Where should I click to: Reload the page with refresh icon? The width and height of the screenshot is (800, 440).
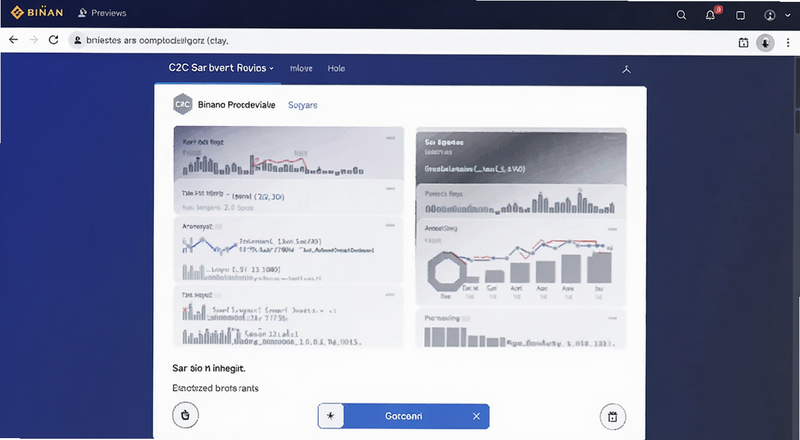(54, 40)
